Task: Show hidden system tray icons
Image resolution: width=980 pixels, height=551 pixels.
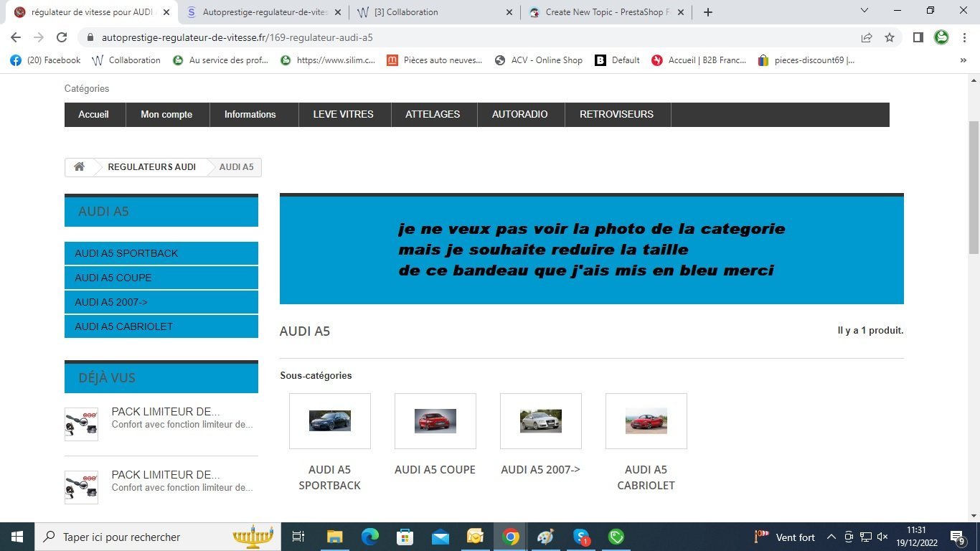Action: (831, 537)
